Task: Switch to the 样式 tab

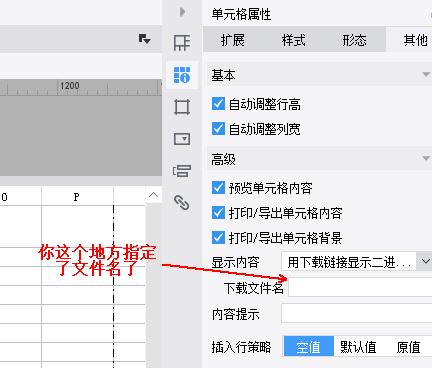Action: point(294,40)
